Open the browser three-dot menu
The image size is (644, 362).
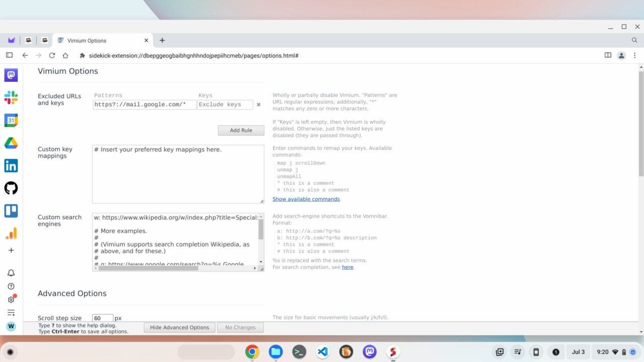click(x=635, y=55)
